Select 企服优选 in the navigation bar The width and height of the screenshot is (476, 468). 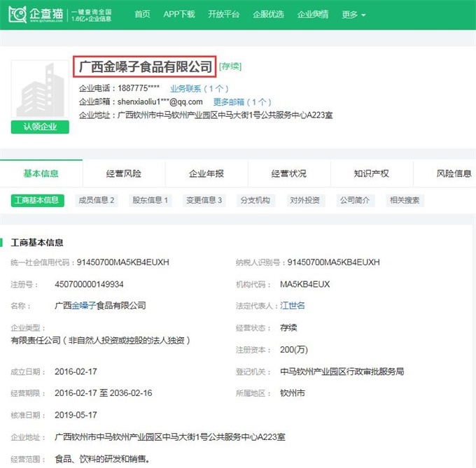(x=268, y=15)
